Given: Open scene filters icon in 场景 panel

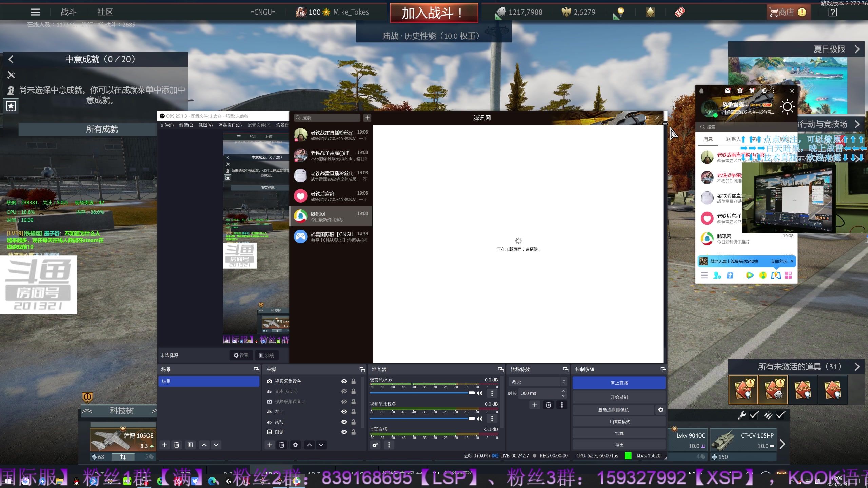Looking at the screenshot, I should pos(190,445).
